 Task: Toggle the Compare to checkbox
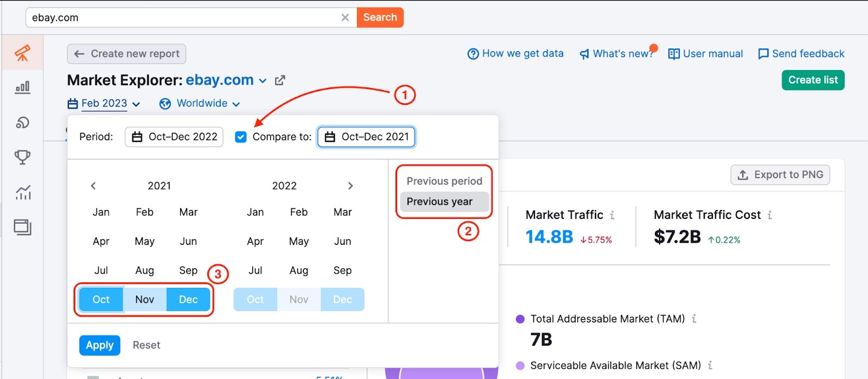click(x=241, y=137)
